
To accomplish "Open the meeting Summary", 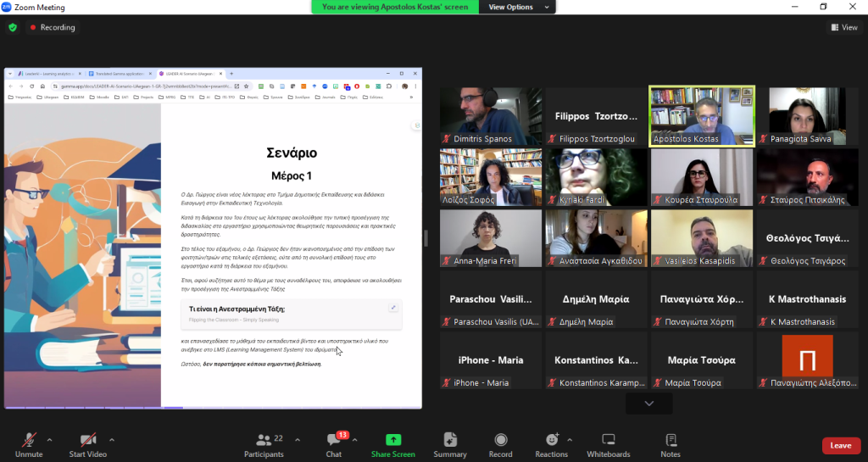I will 450,440.
